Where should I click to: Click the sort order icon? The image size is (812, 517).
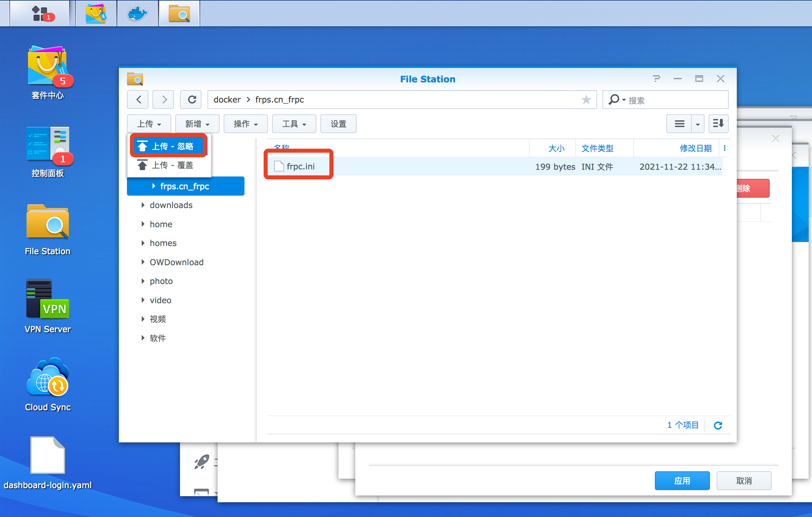(718, 124)
